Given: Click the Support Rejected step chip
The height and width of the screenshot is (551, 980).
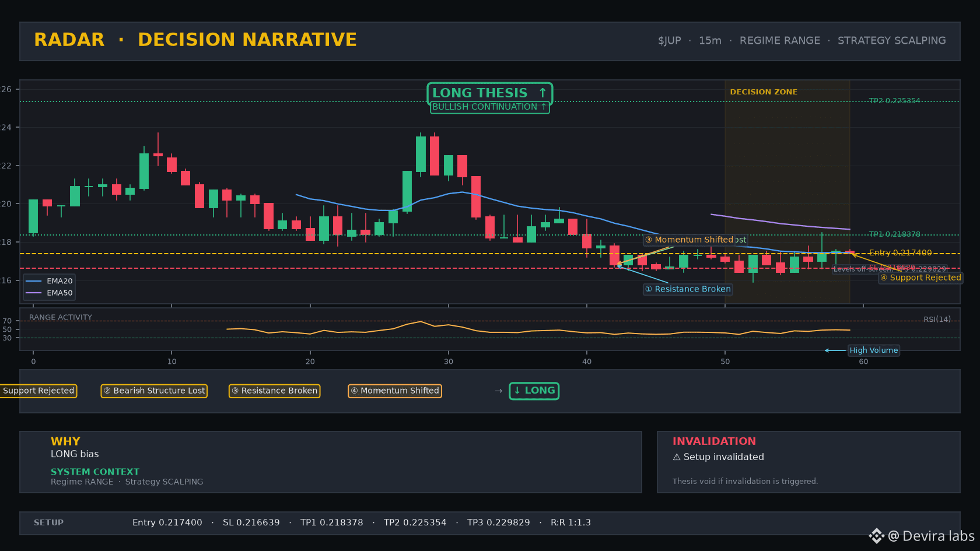Looking at the screenshot, I should tap(38, 391).
